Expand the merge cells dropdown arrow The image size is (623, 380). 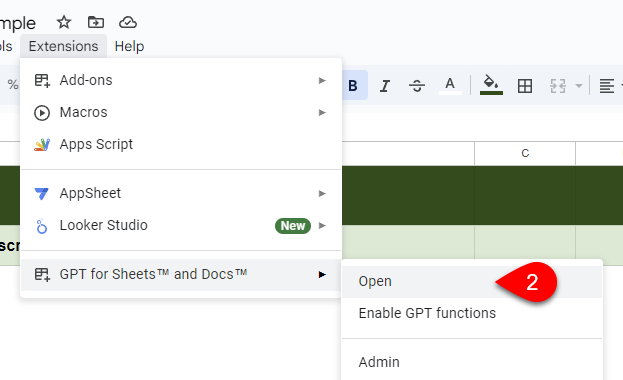pos(579,86)
